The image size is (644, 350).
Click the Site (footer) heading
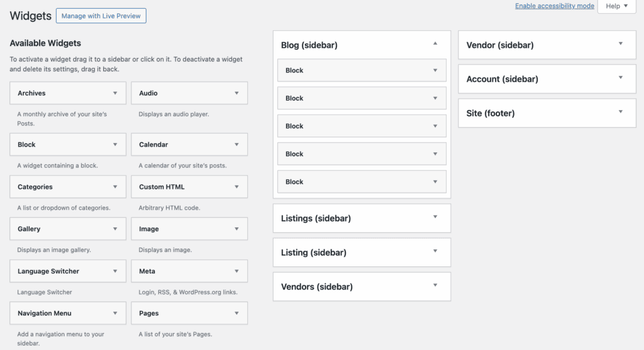(491, 113)
